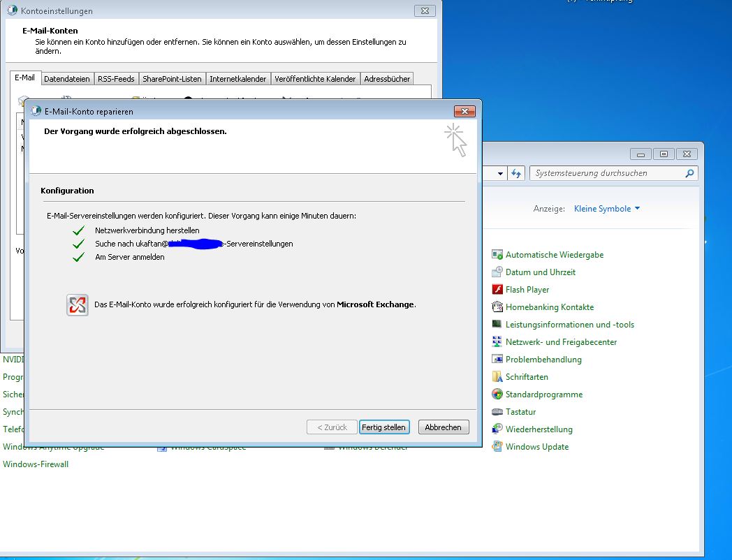This screenshot has height=560, width=732.
Task: Open the RSS-Feeds tab
Action: (116, 79)
